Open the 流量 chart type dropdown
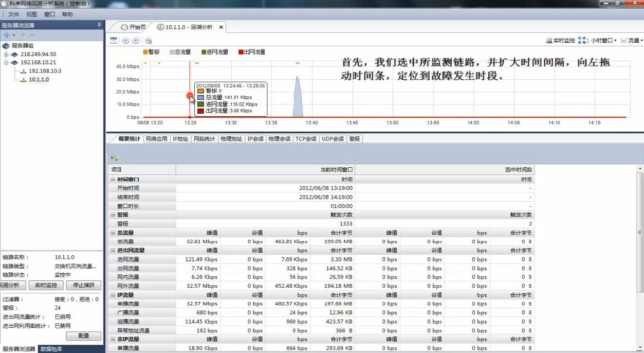This screenshot has height=353, width=644. click(x=632, y=40)
